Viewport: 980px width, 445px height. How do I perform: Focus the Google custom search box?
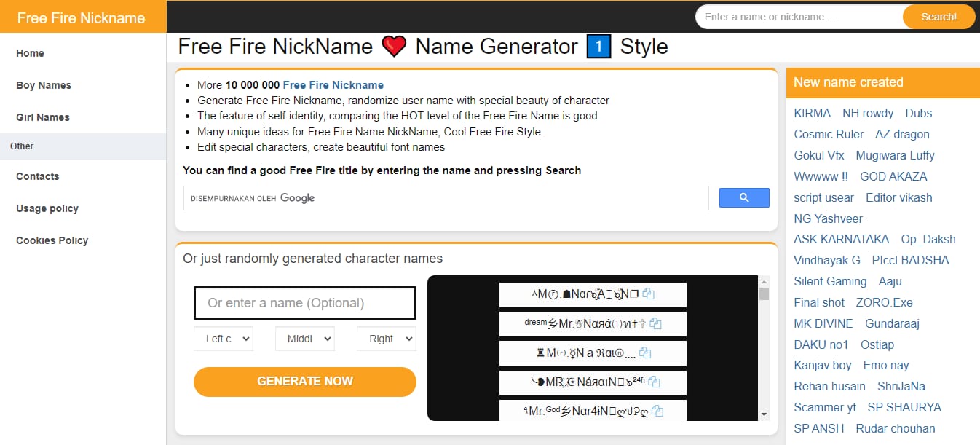point(446,198)
